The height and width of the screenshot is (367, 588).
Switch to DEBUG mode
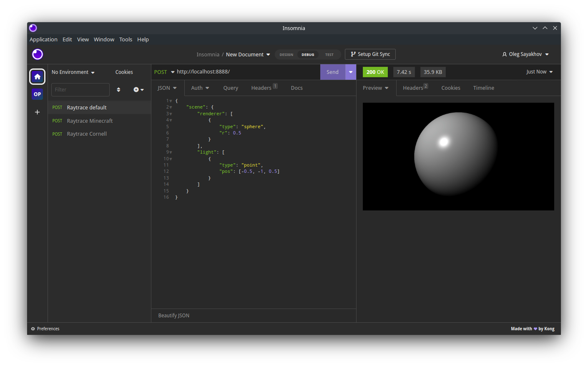(308, 55)
